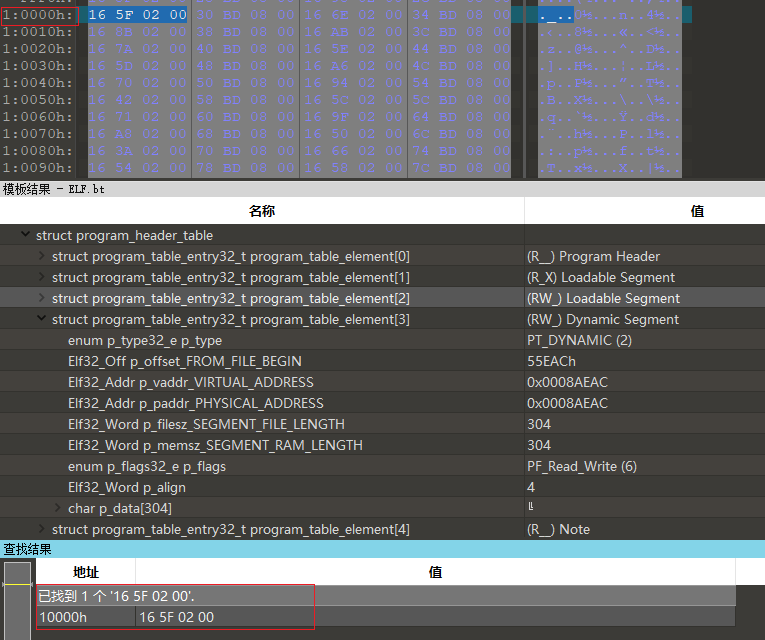Screen dimensions: 765x640
Task: Collapse program_table_element[3] row
Action: point(42,319)
